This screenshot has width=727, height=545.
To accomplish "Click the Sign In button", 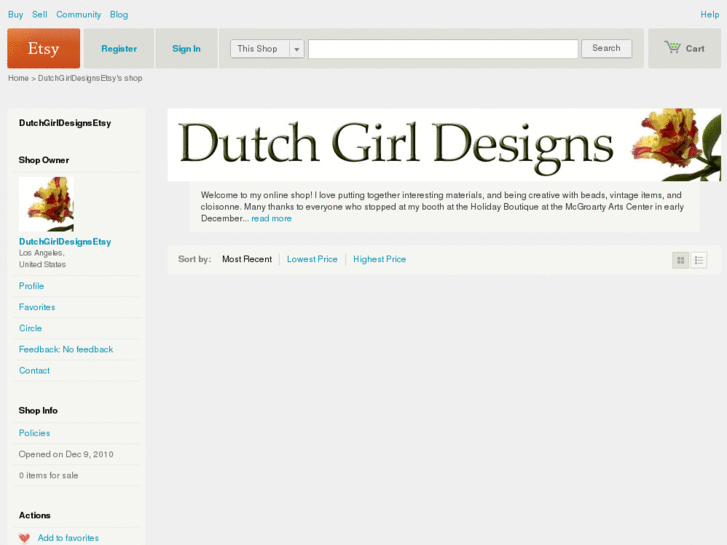I will click(186, 49).
